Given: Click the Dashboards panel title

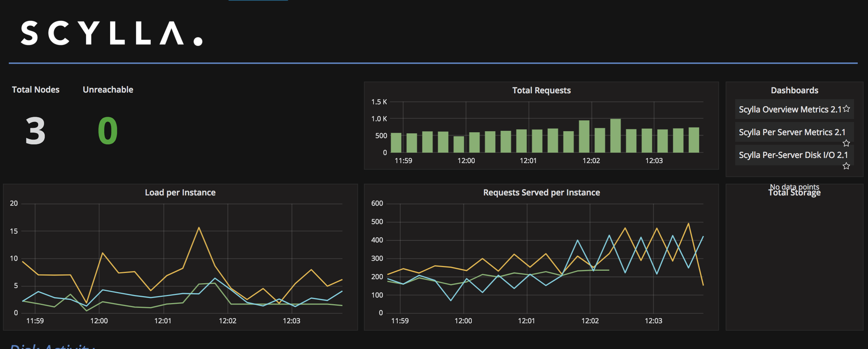Looking at the screenshot, I should click(x=794, y=90).
